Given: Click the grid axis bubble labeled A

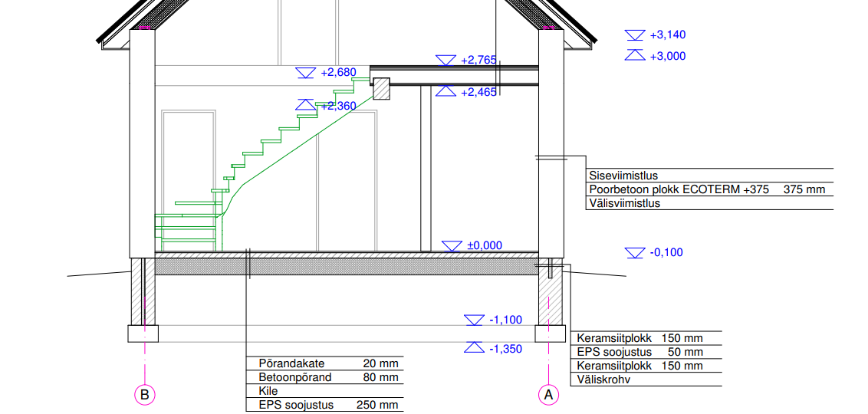Looking at the screenshot, I should pos(547,395).
